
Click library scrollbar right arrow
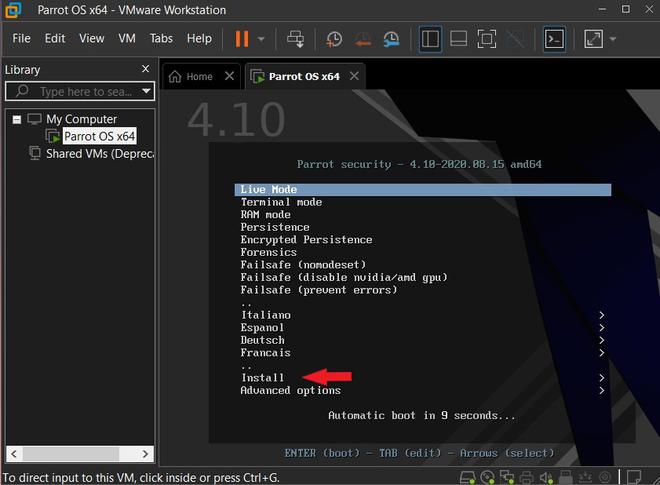(x=145, y=454)
